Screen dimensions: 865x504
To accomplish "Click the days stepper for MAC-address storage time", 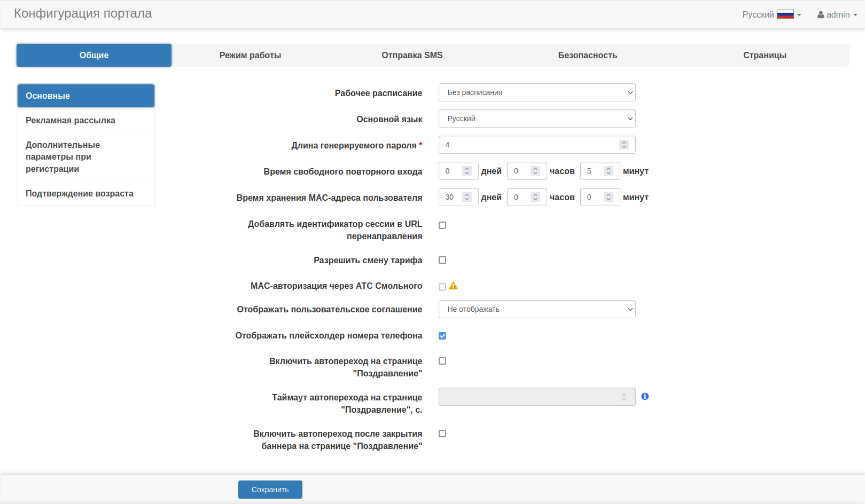I will click(x=467, y=197).
